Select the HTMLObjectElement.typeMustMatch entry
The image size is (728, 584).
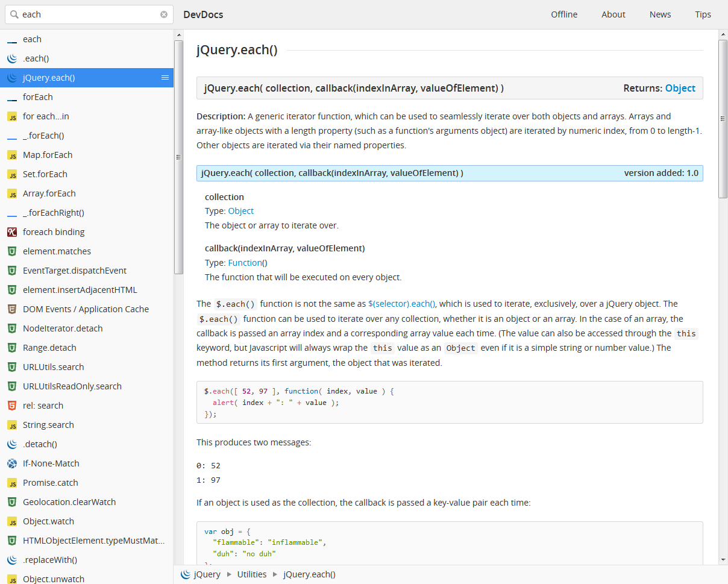coord(87,541)
